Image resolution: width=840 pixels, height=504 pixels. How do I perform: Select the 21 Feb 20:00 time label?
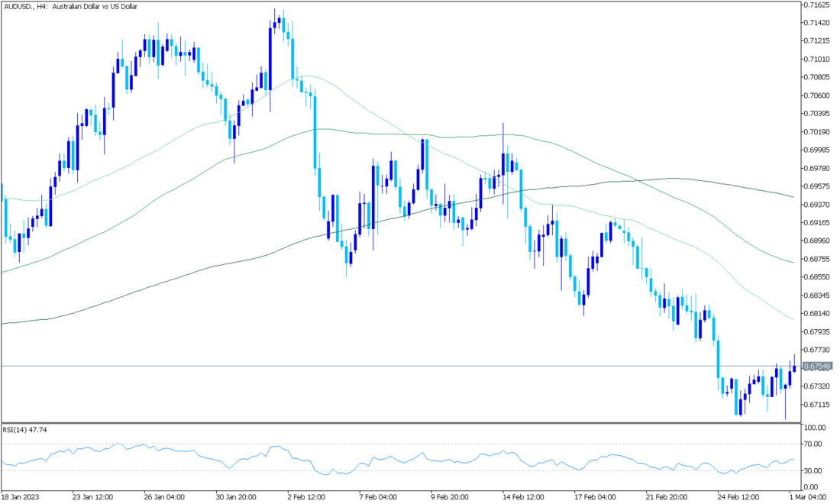coord(665,496)
